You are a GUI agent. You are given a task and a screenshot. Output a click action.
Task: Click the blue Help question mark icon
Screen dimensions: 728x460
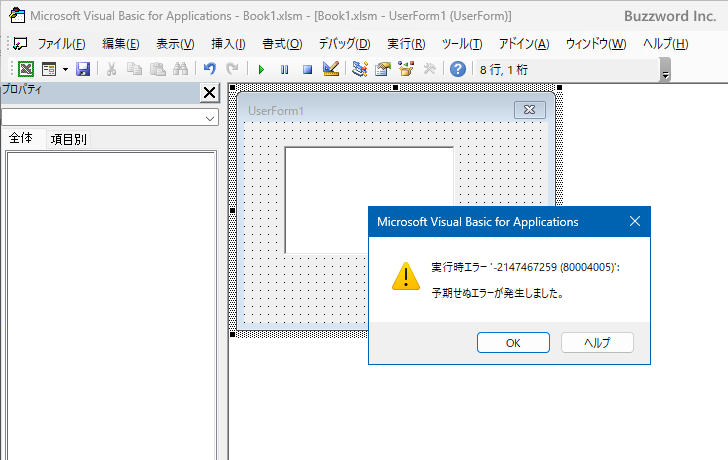[458, 69]
